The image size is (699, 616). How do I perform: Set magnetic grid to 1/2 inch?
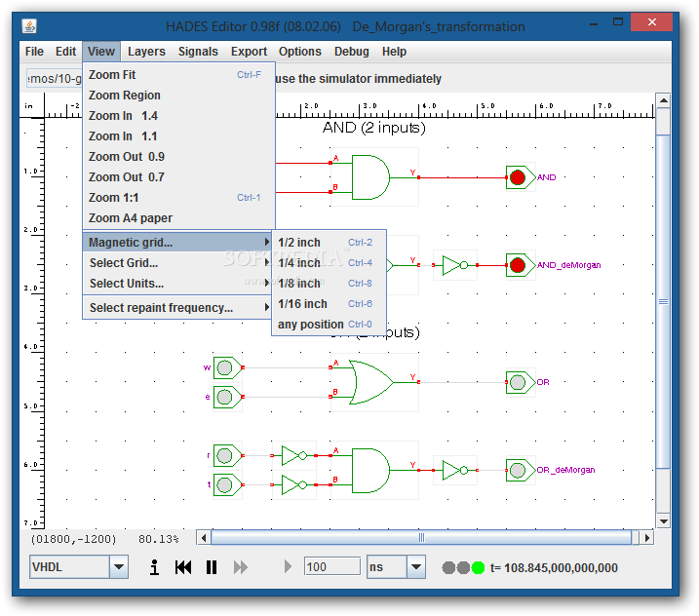tap(329, 242)
